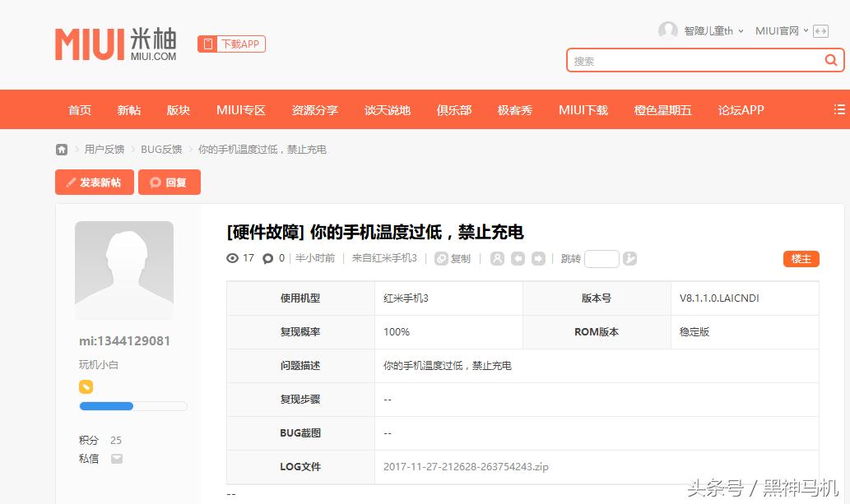Click inside the 跳转 page input field
850x504 pixels.
click(602, 258)
